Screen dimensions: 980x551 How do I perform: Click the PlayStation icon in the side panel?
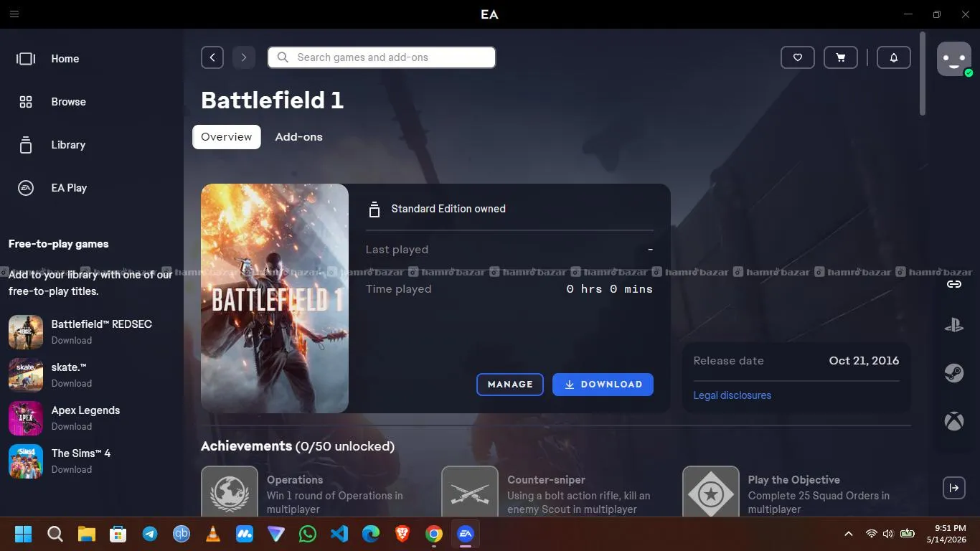(x=954, y=326)
